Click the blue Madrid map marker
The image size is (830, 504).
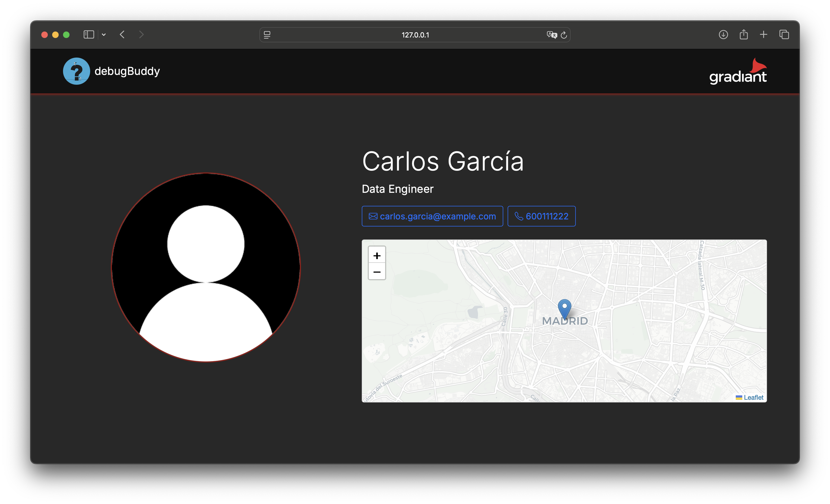pyautogui.click(x=565, y=308)
